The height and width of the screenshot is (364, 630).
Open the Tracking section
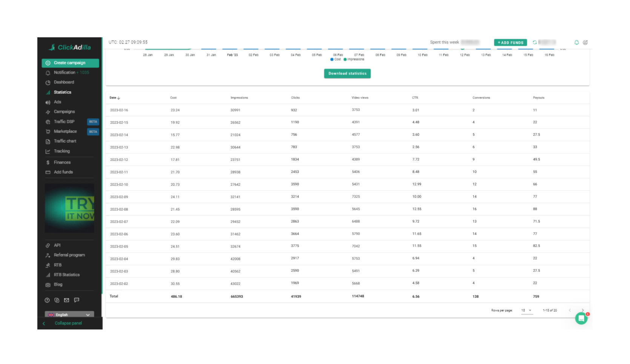pos(61,151)
